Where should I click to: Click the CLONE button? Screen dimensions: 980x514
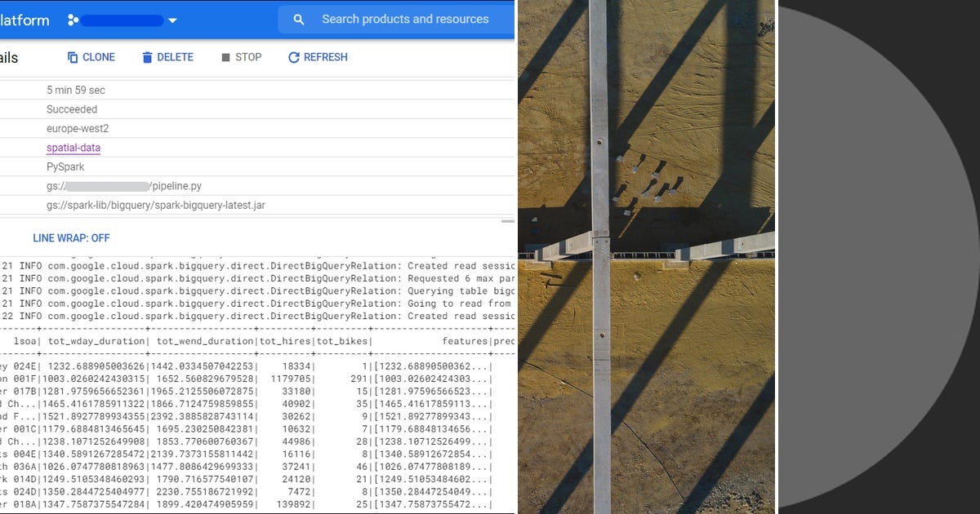[x=91, y=57]
